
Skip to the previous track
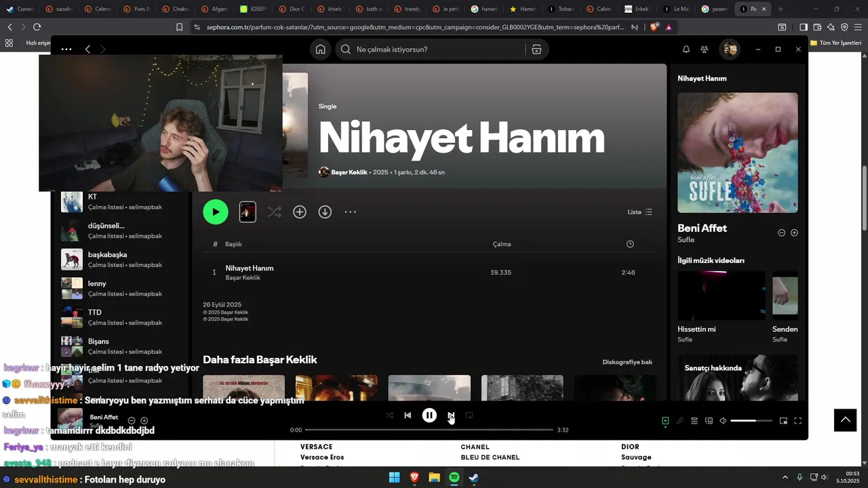pos(408,415)
